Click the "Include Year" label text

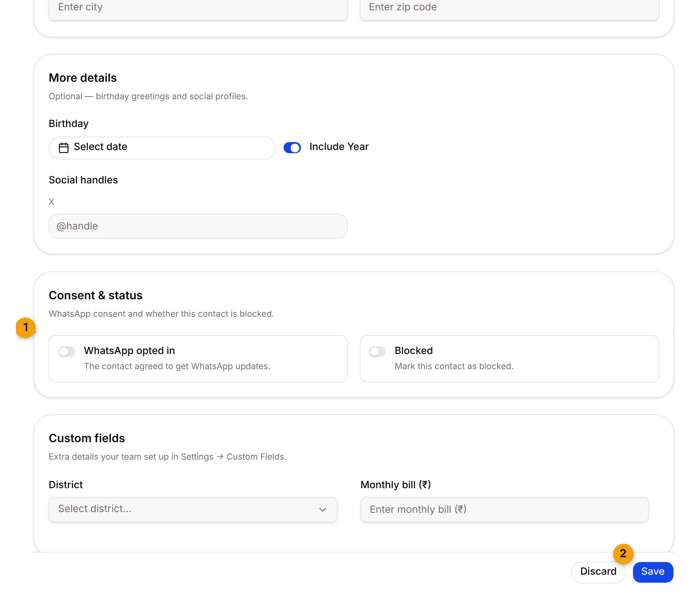coord(339,146)
